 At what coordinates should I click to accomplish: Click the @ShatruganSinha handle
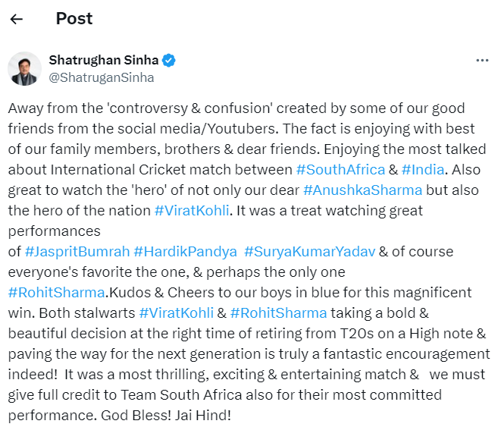[x=101, y=77]
